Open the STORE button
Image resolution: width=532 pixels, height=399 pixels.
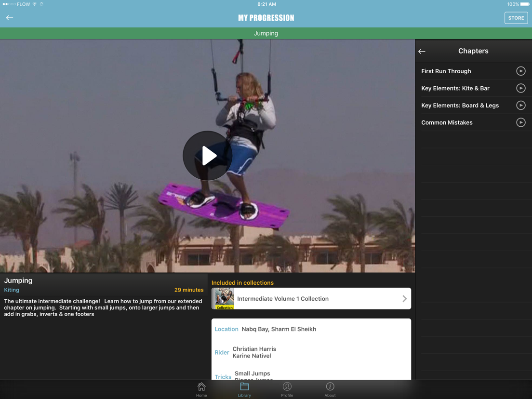(516, 18)
